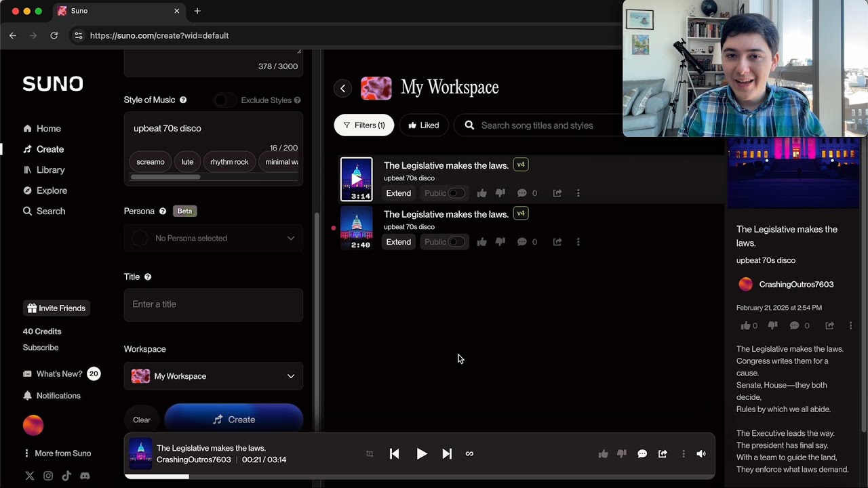This screenshot has width=868, height=488.
Task: Skip to previous track in player
Action: coord(395,454)
